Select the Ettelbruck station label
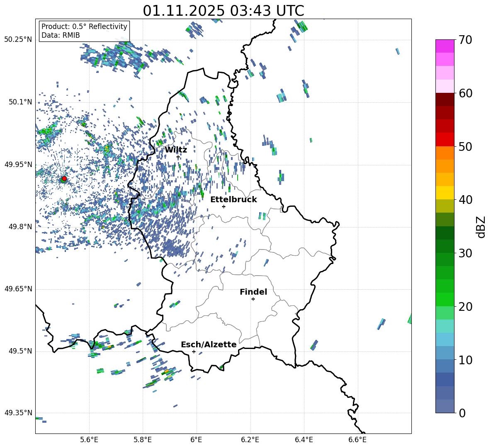 pos(233,200)
